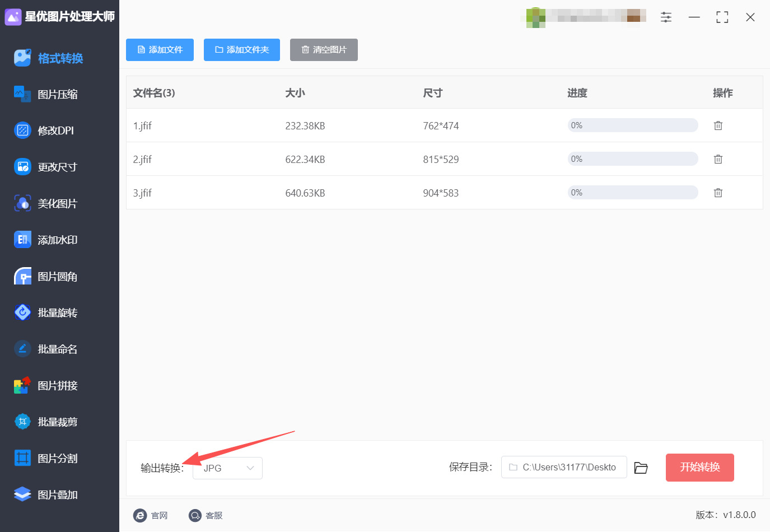Click the 尺寸 column header
Image resolution: width=770 pixels, height=532 pixels.
tap(433, 93)
